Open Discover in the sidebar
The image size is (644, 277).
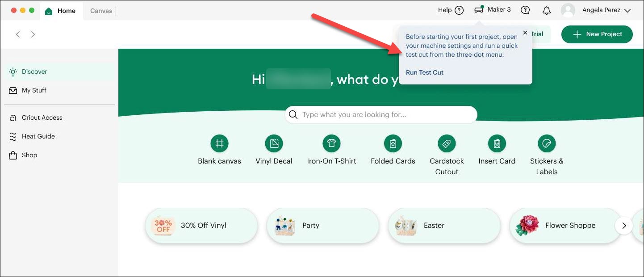point(59,71)
